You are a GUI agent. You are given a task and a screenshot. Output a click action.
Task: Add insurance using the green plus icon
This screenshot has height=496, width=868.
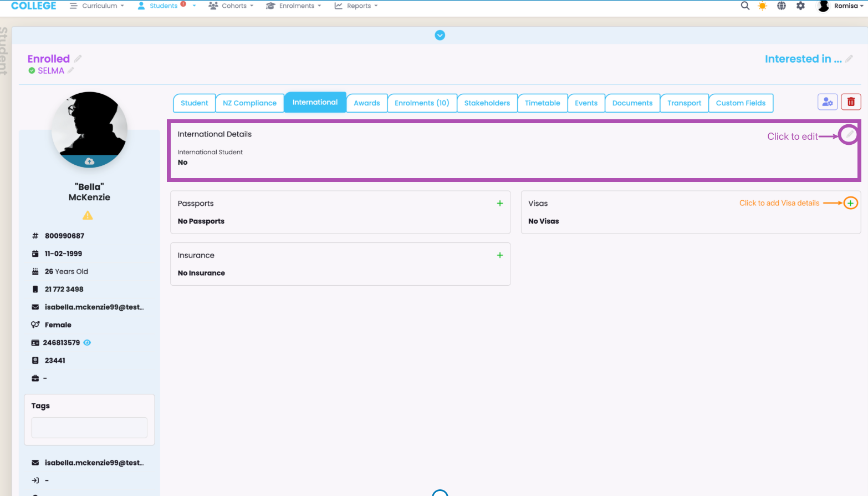pos(499,255)
